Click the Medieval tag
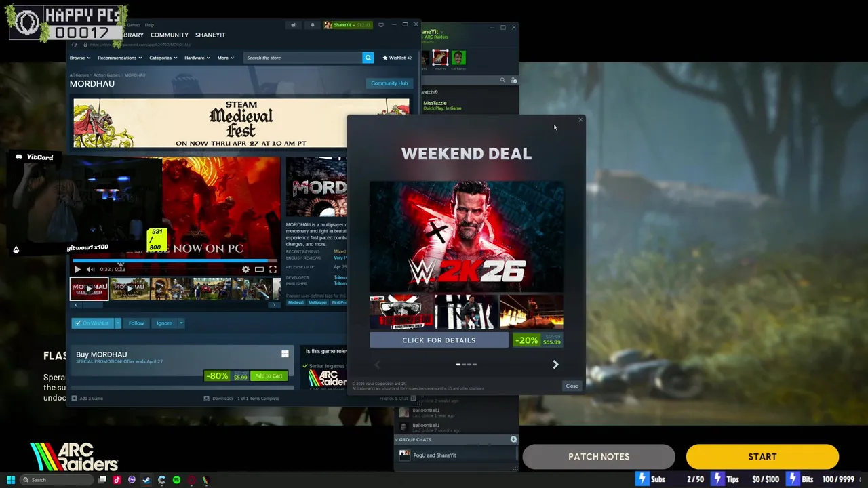868x488 pixels. pyautogui.click(x=296, y=302)
